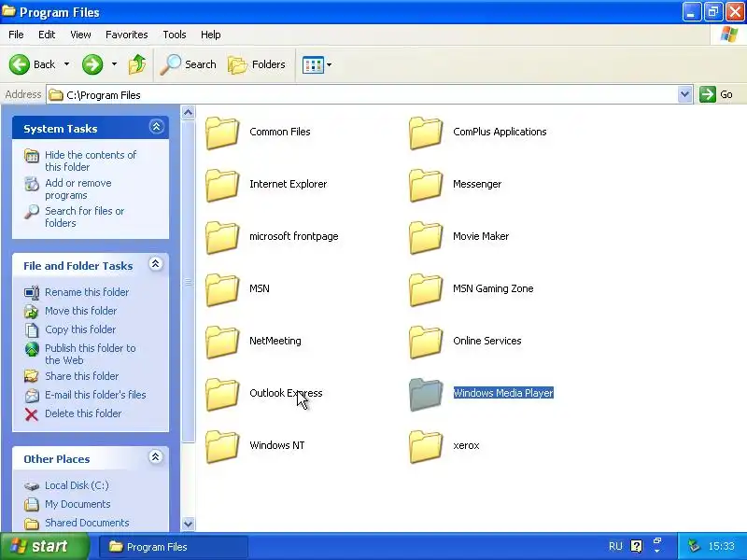Viewport: 747px width, 560px height.
Task: Select the Windows NT folder icon
Action: [222, 447]
